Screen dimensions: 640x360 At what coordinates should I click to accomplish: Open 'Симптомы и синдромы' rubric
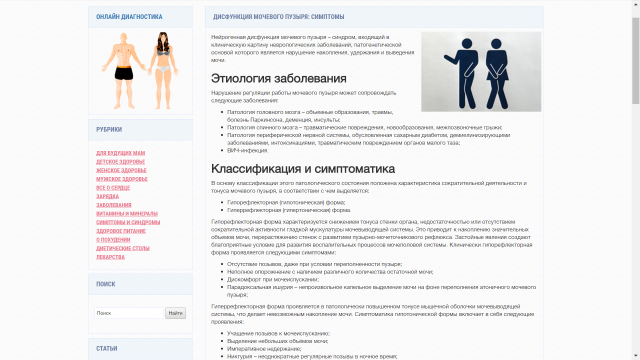click(128, 222)
